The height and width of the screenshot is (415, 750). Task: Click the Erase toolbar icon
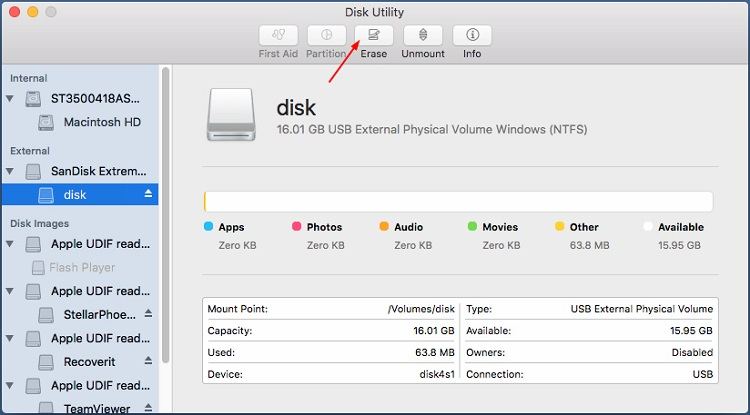click(374, 36)
